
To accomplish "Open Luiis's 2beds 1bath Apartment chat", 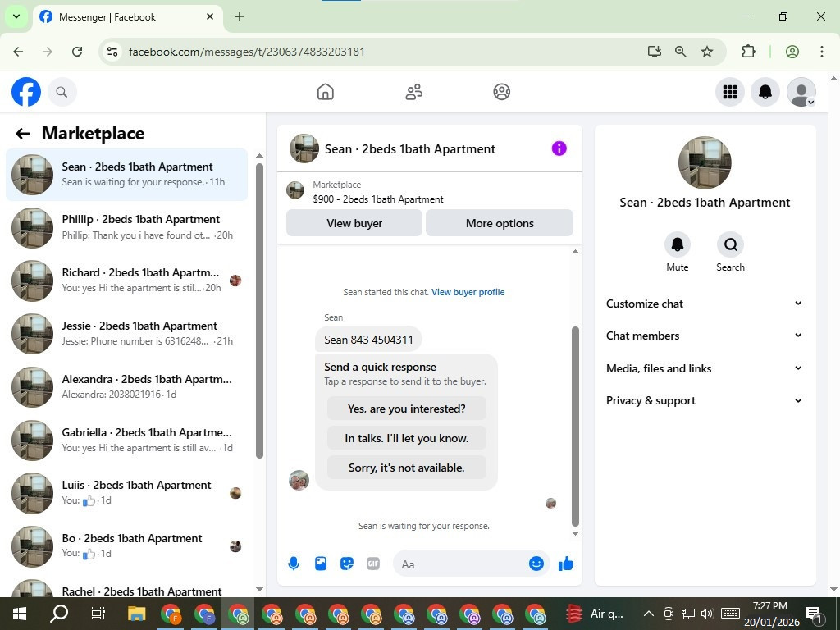I will pos(127,493).
